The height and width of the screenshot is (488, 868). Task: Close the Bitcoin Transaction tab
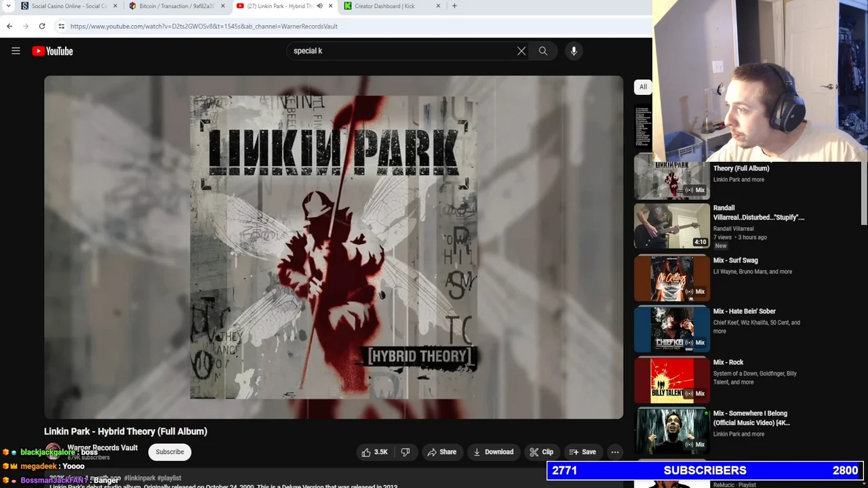coord(222,6)
